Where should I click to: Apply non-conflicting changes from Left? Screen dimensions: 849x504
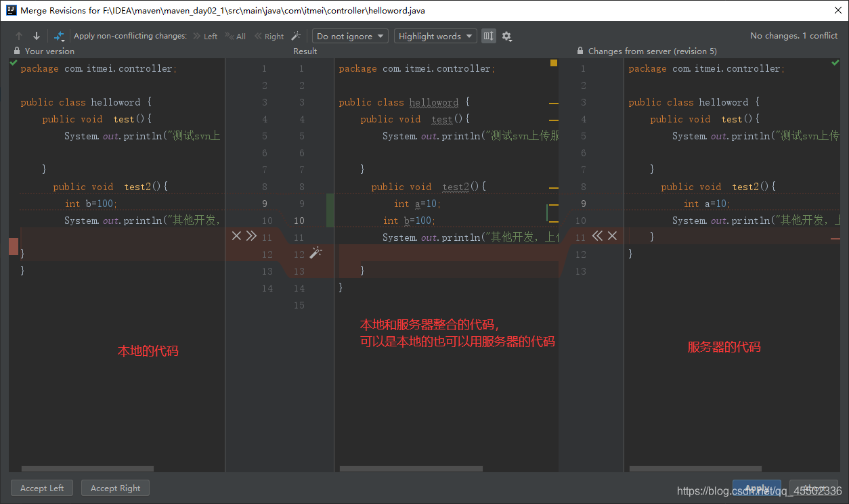click(205, 37)
